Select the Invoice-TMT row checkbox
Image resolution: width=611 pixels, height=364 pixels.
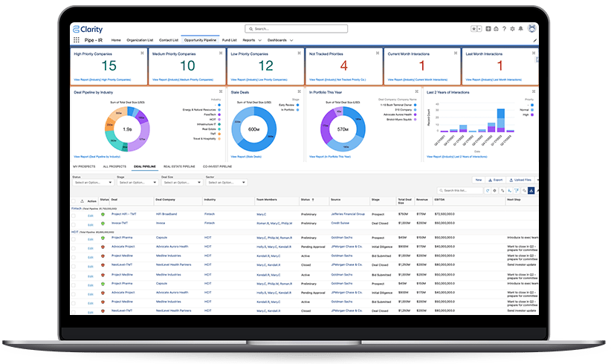click(74, 223)
